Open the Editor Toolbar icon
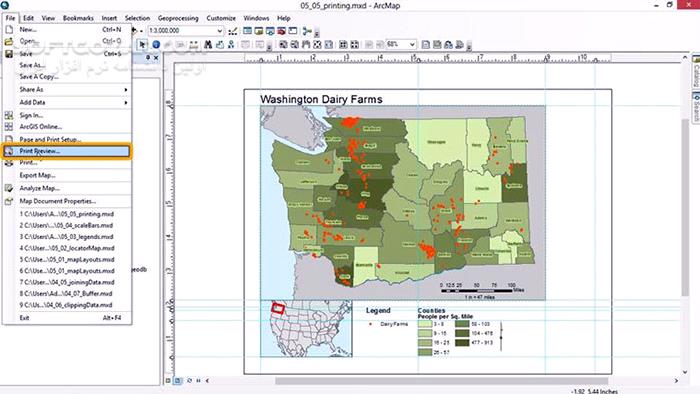Viewport: 700px width, 394px height. 232,31
